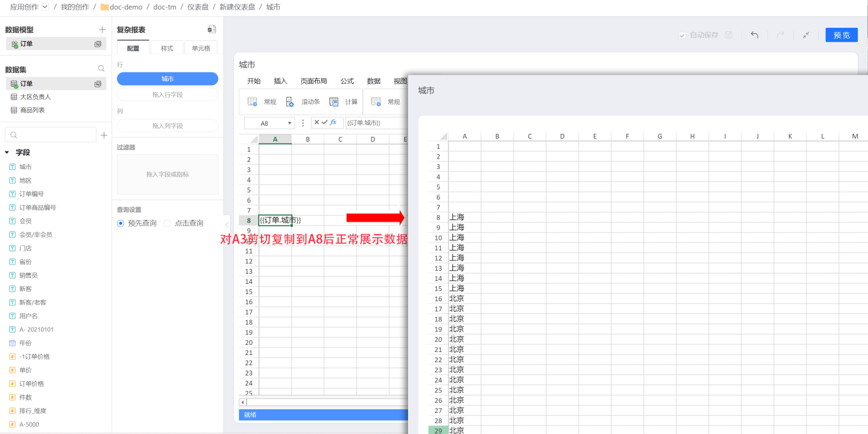The height and width of the screenshot is (434, 868).
Task: Go to doc-tm in the breadcrumb
Action: coord(165,7)
